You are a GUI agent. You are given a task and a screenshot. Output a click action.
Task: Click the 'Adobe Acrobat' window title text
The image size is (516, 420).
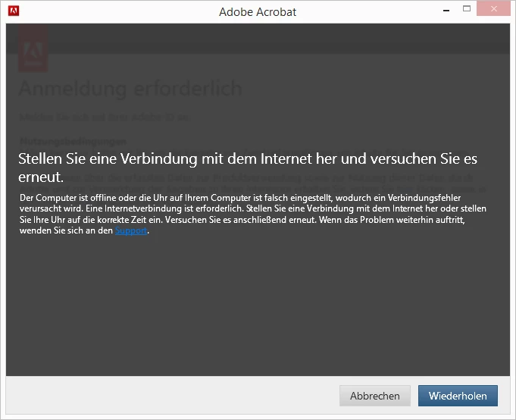(x=258, y=12)
